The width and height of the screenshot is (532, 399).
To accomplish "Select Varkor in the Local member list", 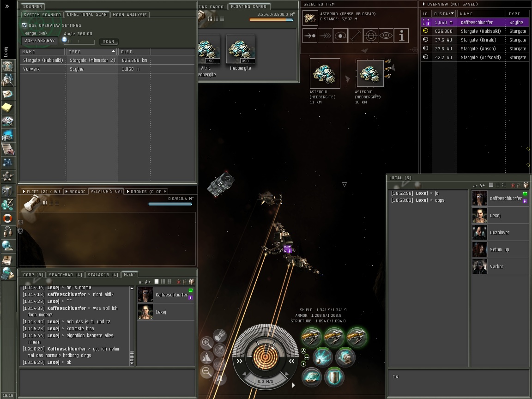I will (500, 266).
